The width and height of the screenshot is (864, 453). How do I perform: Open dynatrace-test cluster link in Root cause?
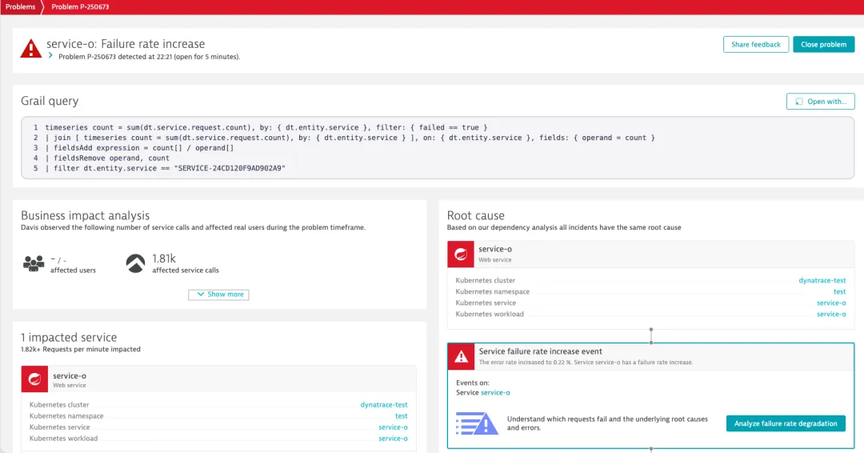click(x=822, y=281)
